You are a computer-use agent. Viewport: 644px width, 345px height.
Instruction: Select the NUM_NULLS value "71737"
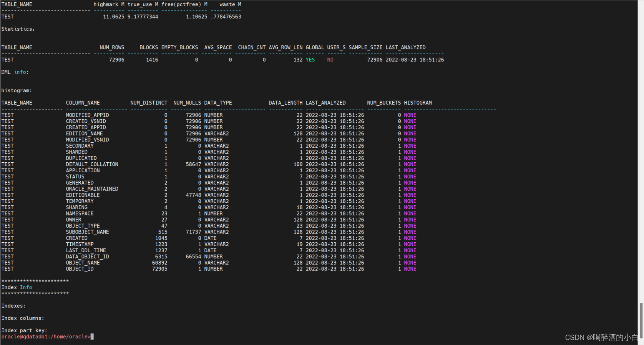coord(193,232)
